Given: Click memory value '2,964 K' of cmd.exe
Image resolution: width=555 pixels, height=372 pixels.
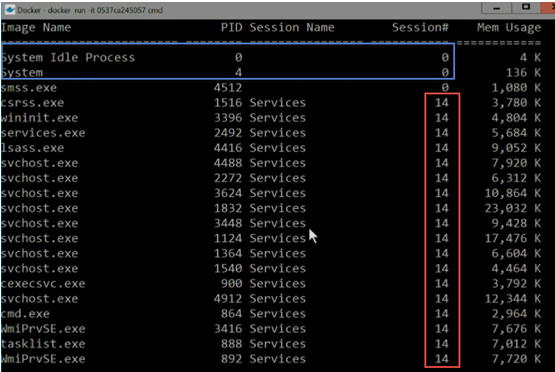Looking at the screenshot, I should click(x=516, y=314).
